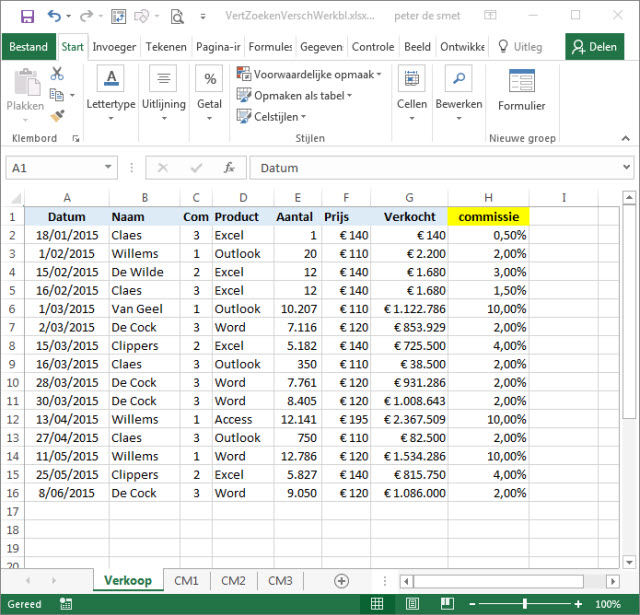The width and height of the screenshot is (640, 615).
Task: Select column G header
Action: pyautogui.click(x=409, y=198)
